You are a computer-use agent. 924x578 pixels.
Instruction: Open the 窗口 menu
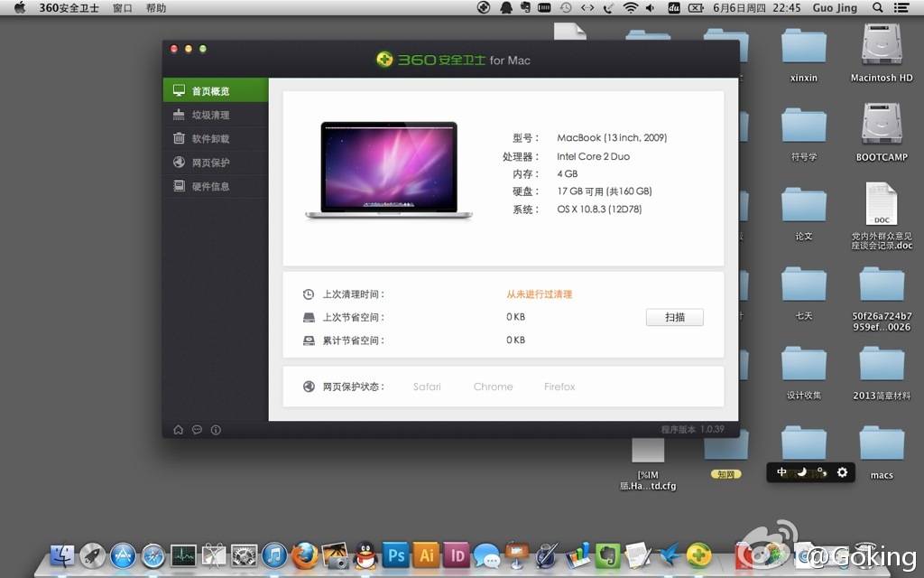123,7
